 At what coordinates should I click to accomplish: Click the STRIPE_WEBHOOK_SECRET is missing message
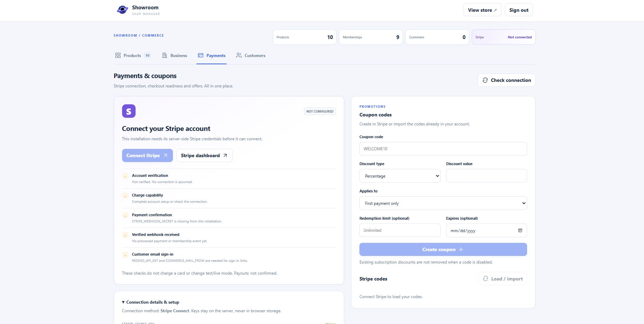click(x=177, y=221)
